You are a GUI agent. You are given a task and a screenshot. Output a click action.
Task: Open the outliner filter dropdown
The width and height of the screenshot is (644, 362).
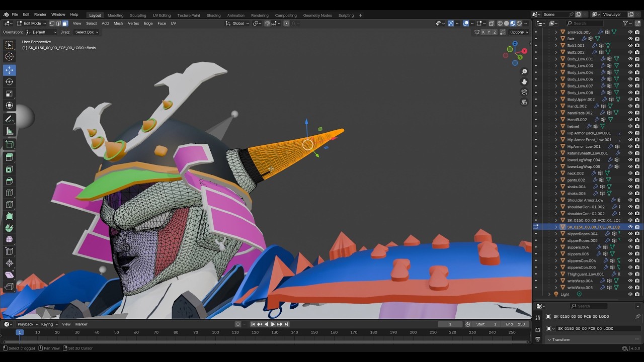click(x=627, y=23)
